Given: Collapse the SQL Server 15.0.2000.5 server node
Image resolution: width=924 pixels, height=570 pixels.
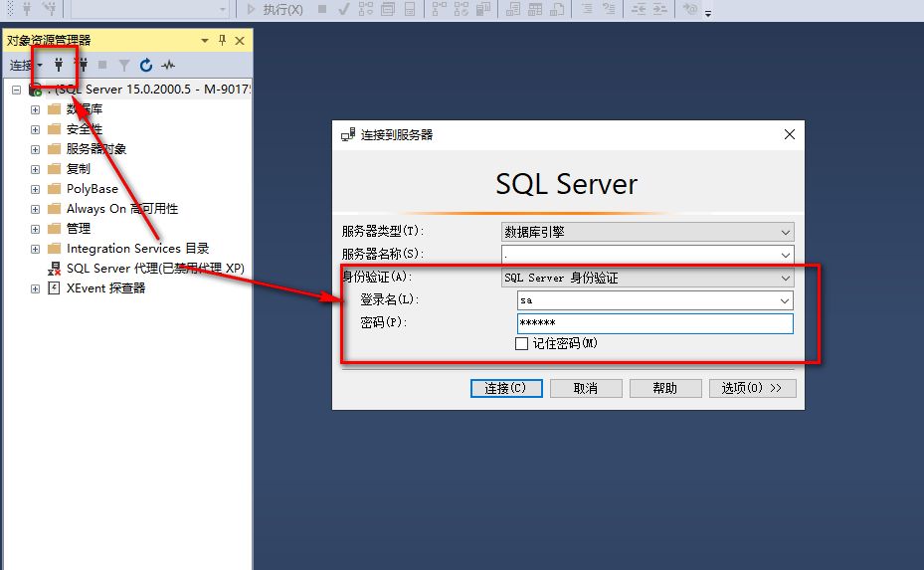Looking at the screenshot, I should click(17, 90).
